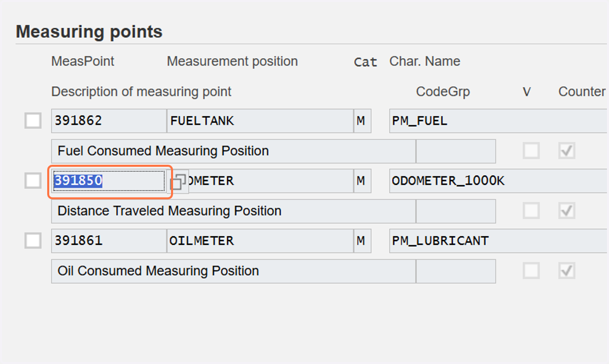Click the highlighted 391850 MeasPoint field
609x364 pixels.
pos(109,181)
